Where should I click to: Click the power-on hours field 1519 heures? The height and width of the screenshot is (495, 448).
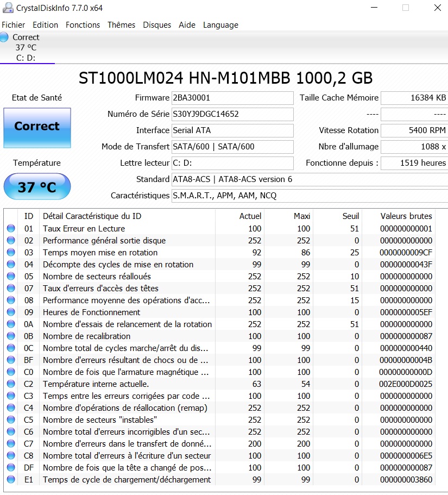[414, 163]
